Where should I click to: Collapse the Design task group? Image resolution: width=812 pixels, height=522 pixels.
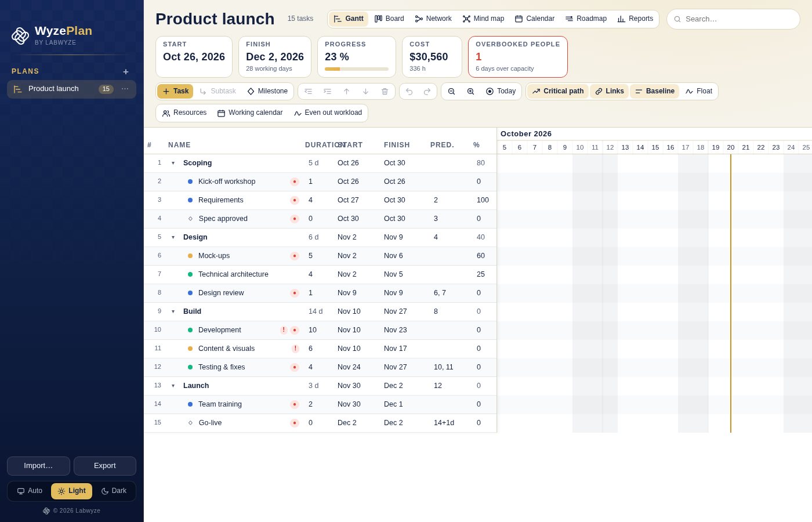coord(173,237)
